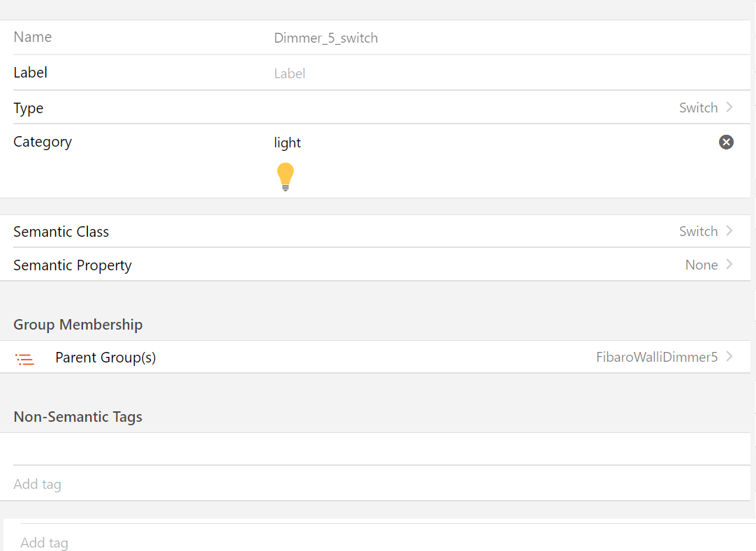This screenshot has width=756, height=551.
Task: Click the orange list icon beside Parent Group(s)
Action: (x=25, y=360)
